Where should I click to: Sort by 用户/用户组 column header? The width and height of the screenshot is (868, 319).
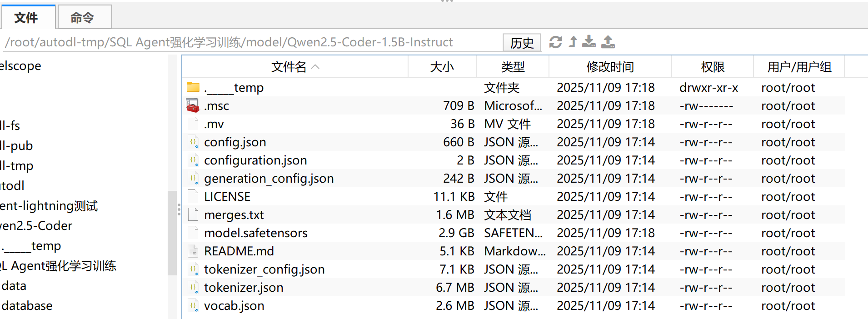pos(799,67)
